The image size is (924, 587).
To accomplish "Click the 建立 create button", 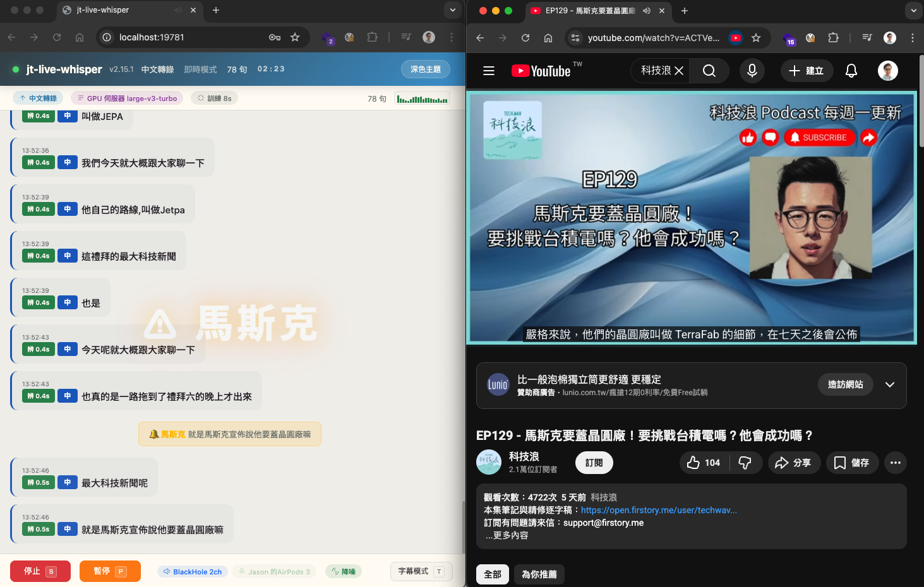I will [807, 71].
